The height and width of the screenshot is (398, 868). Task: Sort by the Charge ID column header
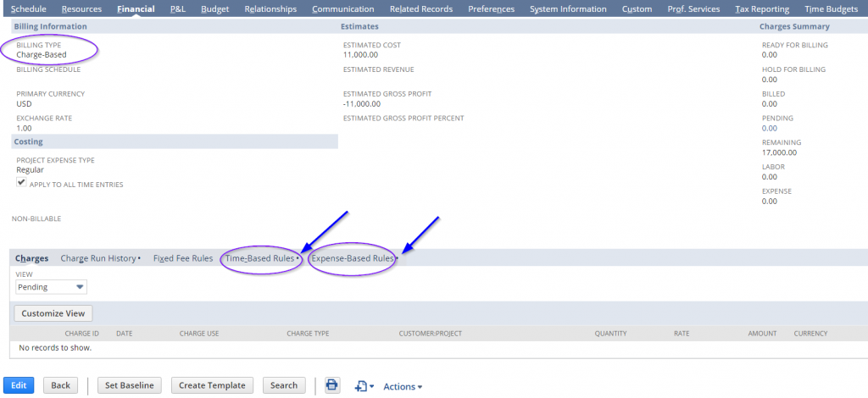pyautogui.click(x=82, y=334)
